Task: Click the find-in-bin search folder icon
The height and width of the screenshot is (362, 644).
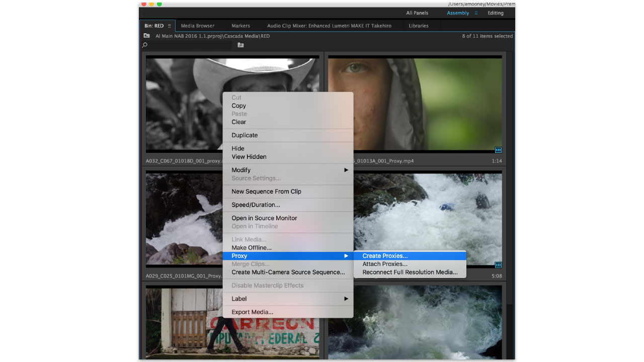Action: click(x=240, y=45)
